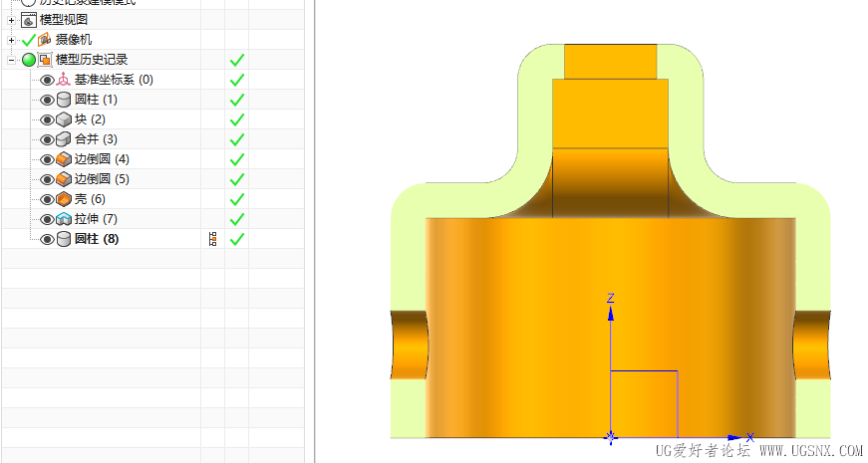Click the status checkmark of 圆柱 (8)

pos(237,239)
